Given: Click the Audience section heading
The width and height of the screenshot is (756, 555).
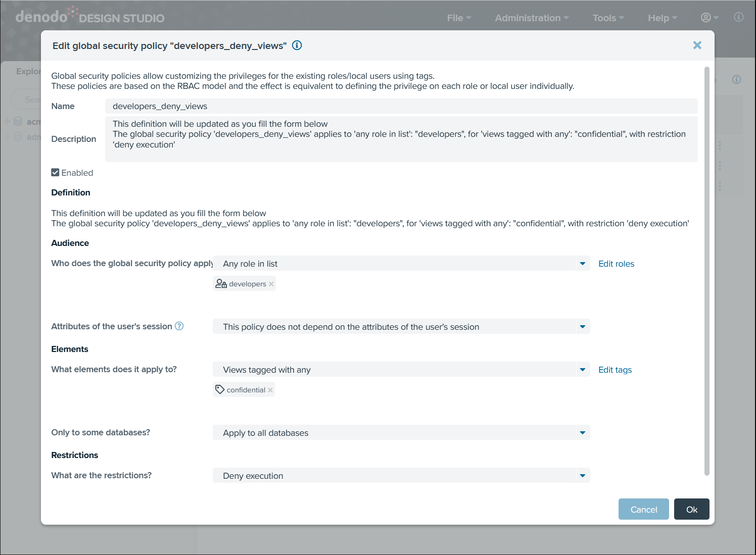Looking at the screenshot, I should point(70,243).
